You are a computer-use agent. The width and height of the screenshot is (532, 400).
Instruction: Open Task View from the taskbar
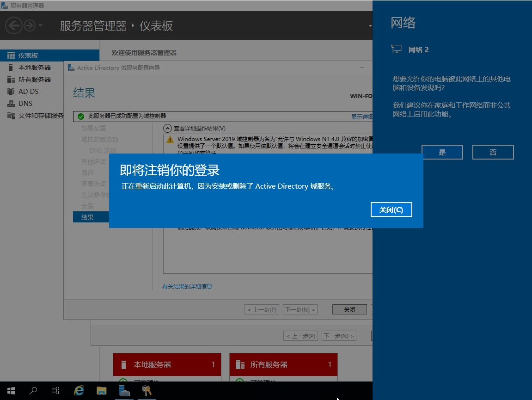pyautogui.click(x=55, y=391)
